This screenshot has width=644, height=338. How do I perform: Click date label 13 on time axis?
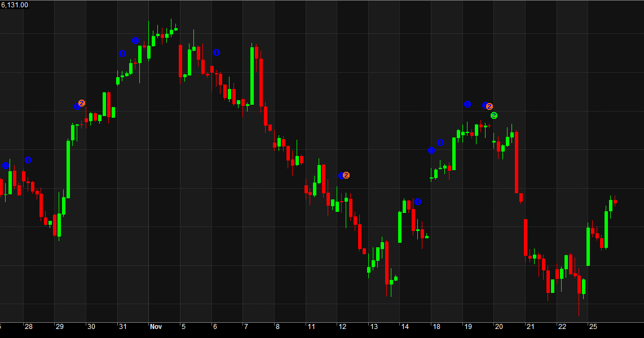click(374, 327)
